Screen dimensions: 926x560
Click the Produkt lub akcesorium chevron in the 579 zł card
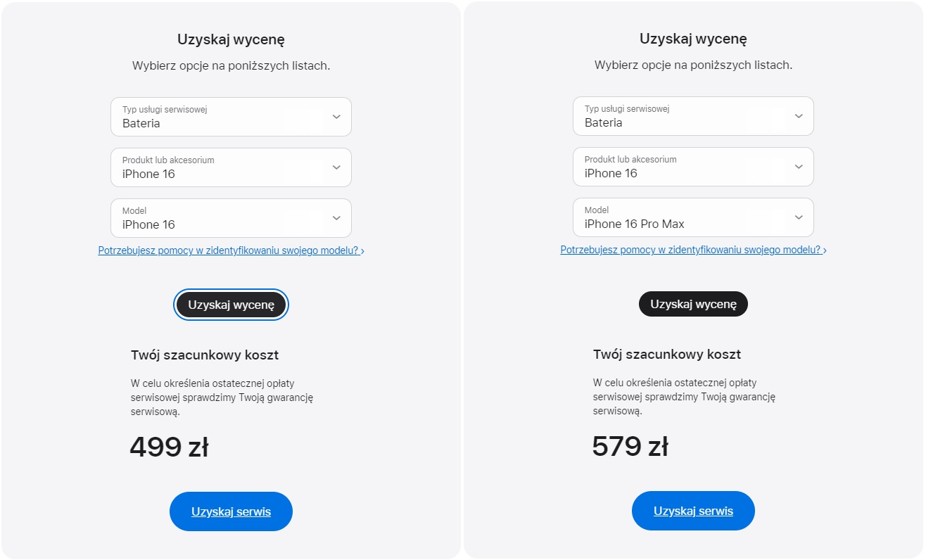(799, 167)
